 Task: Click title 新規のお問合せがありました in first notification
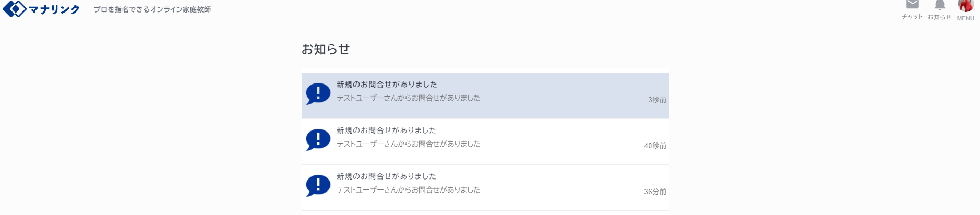(387, 85)
